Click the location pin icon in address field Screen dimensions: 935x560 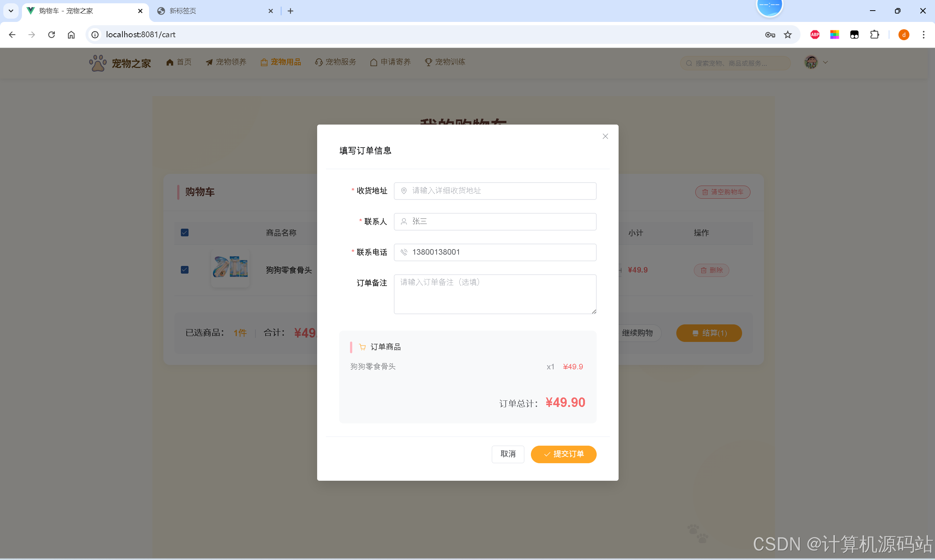(403, 191)
